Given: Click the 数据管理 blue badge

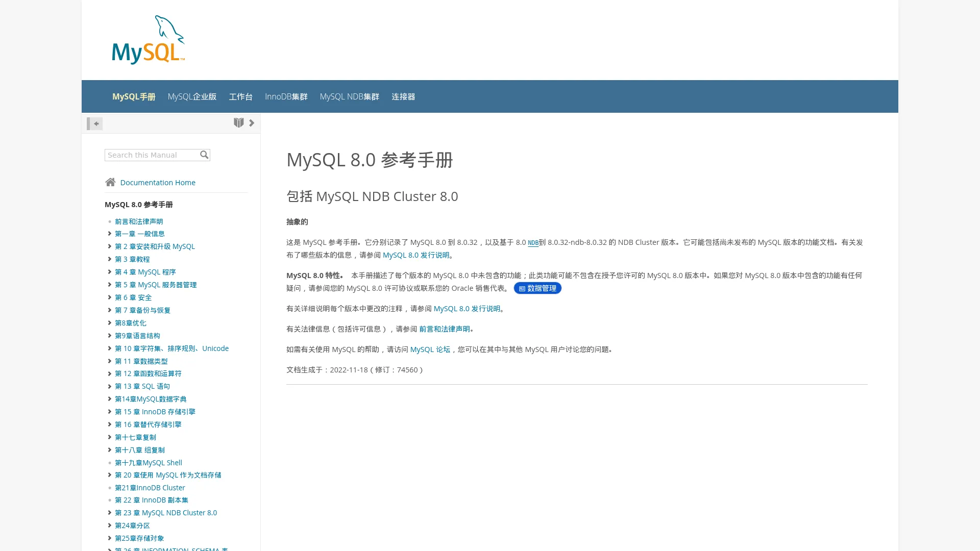Looking at the screenshot, I should pos(537,288).
